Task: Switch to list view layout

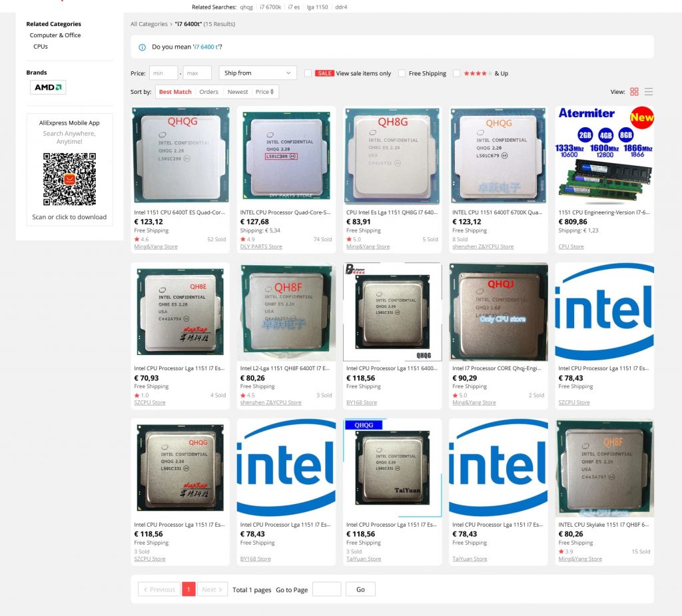Action: (649, 92)
